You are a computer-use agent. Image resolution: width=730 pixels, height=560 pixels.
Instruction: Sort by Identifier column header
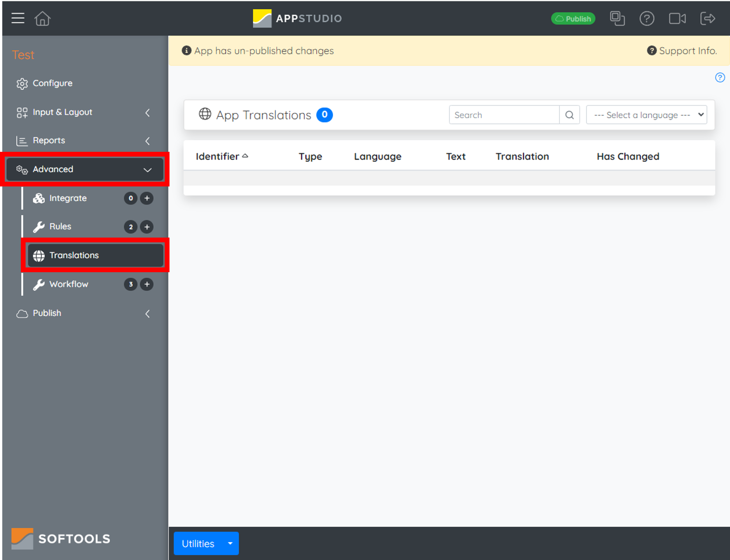coord(217,156)
